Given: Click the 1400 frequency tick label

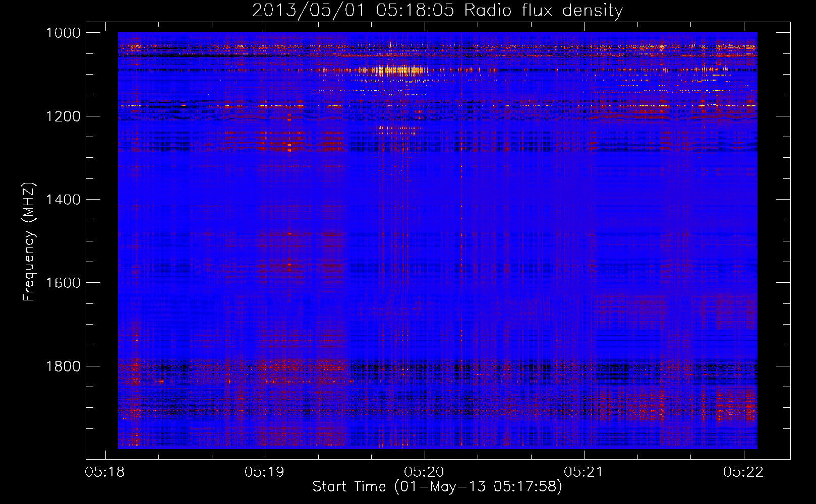Looking at the screenshot, I should click(63, 200).
